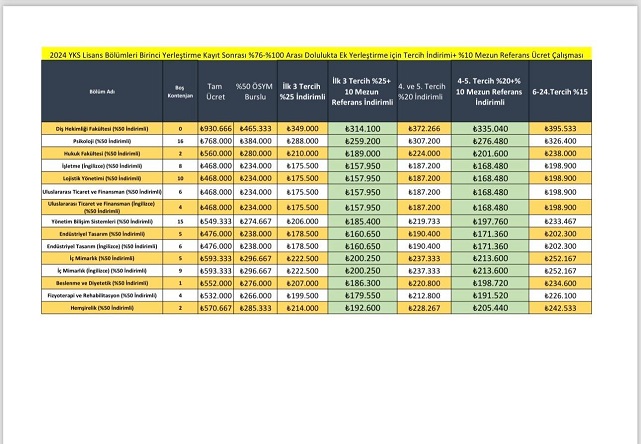Select the Fizyoterapi ve Rehabilitasyon row name
Image resolution: width=641 pixels, height=444 pixels.
point(102,295)
